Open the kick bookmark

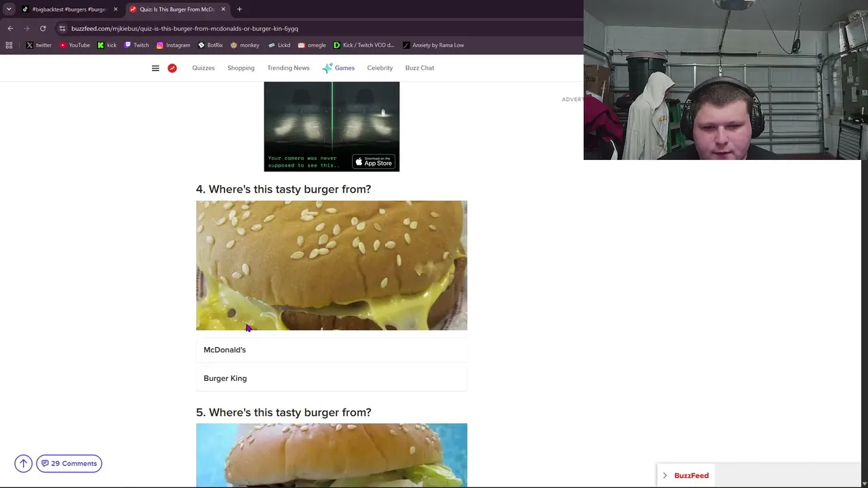[x=107, y=45]
